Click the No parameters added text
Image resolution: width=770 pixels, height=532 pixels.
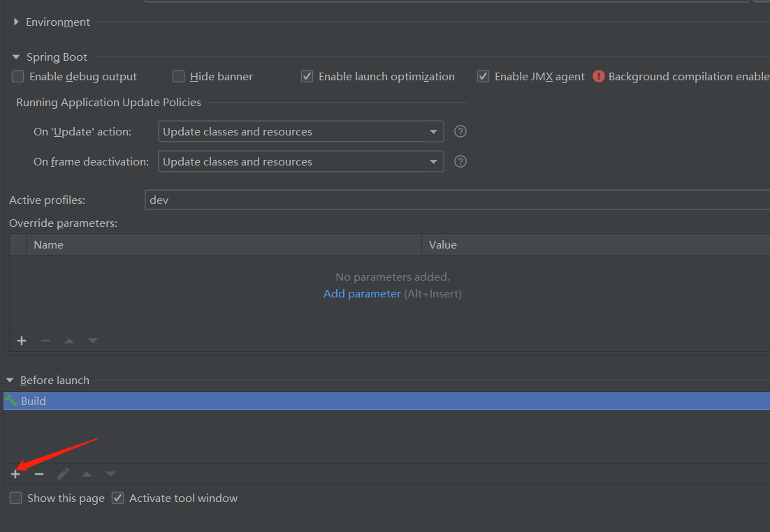coord(393,276)
